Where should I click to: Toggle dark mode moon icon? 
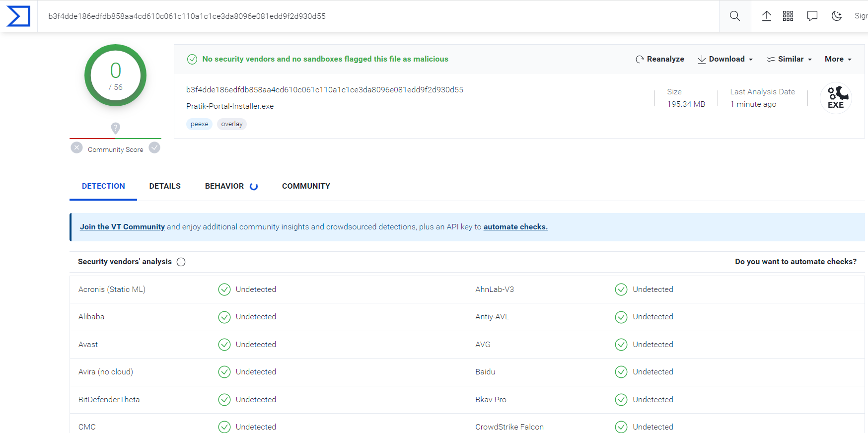pyautogui.click(x=836, y=16)
